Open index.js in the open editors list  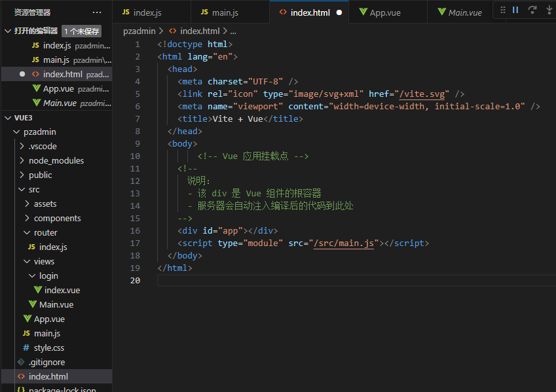coord(57,45)
